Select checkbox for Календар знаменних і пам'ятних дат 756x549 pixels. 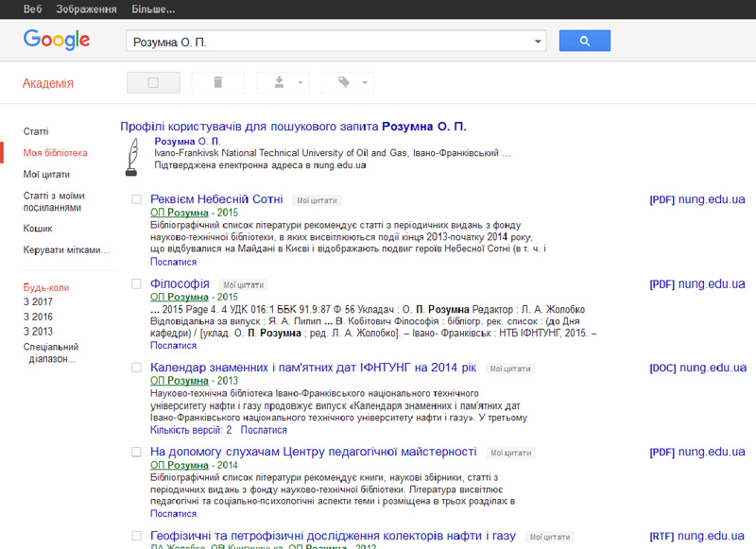[136, 368]
